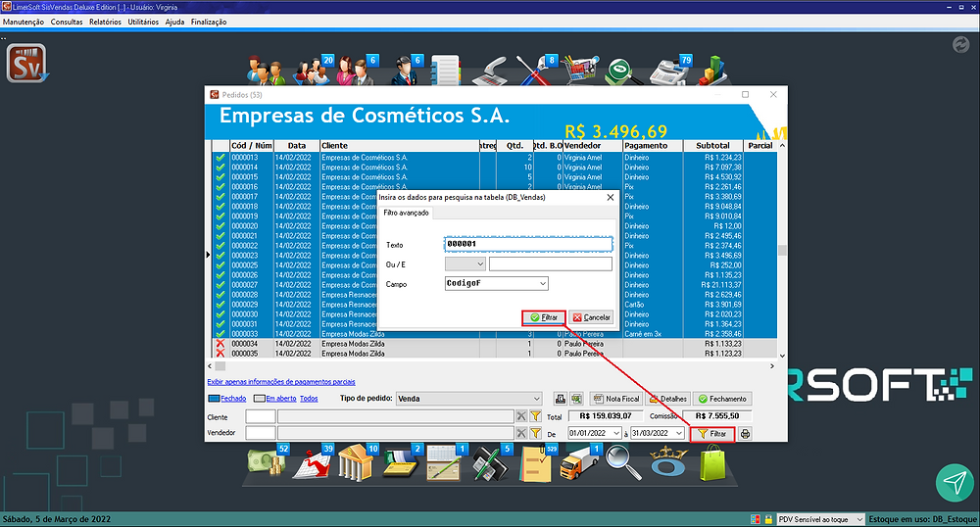This screenshot has width=980, height=527.
Task: Select the Filtro avançado tab
Action: coord(407,213)
